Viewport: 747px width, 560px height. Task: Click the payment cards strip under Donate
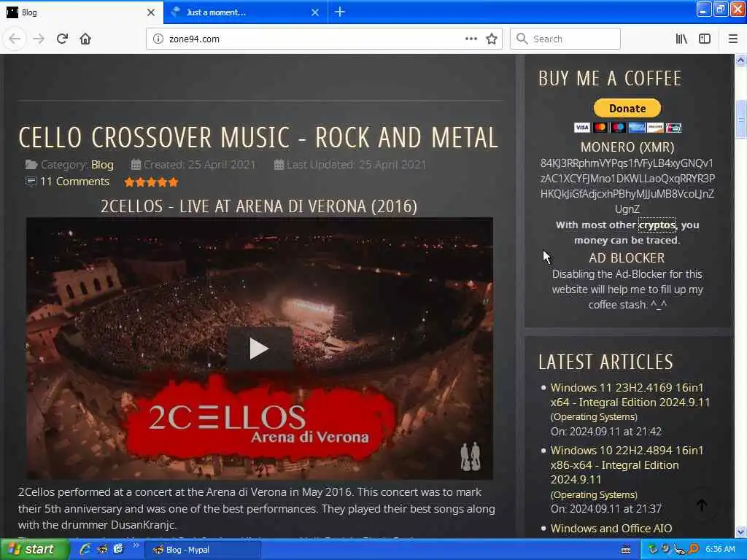point(627,128)
